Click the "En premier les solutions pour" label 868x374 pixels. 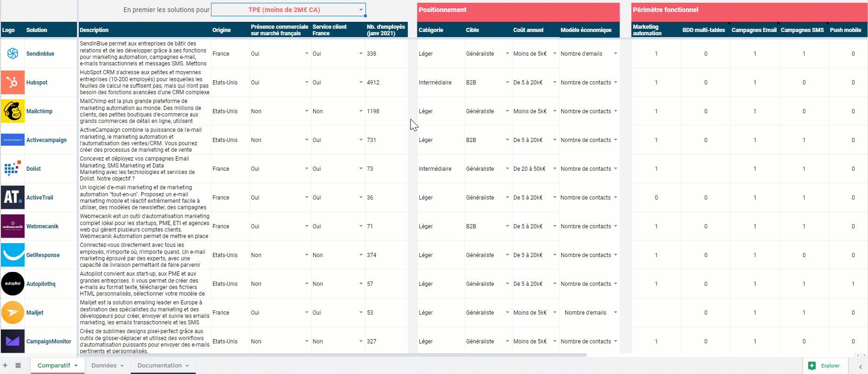click(166, 10)
